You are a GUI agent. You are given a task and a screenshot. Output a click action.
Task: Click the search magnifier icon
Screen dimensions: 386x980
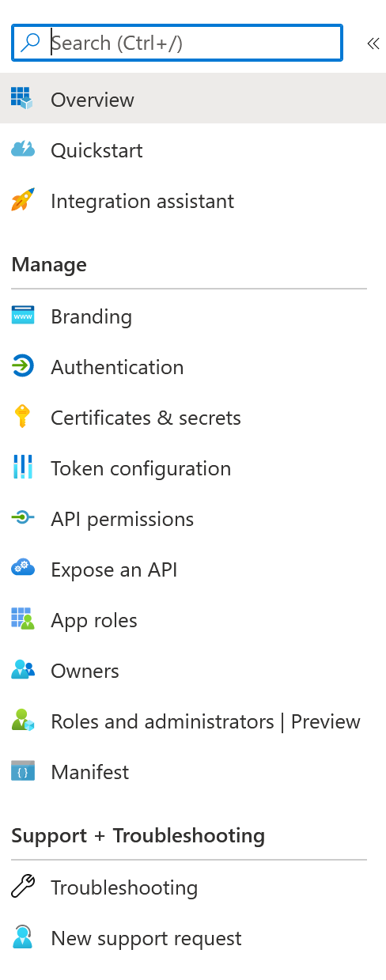[31, 43]
